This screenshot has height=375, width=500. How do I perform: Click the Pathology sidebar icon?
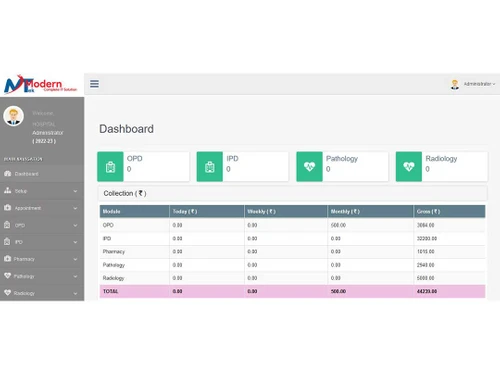(x=7, y=276)
